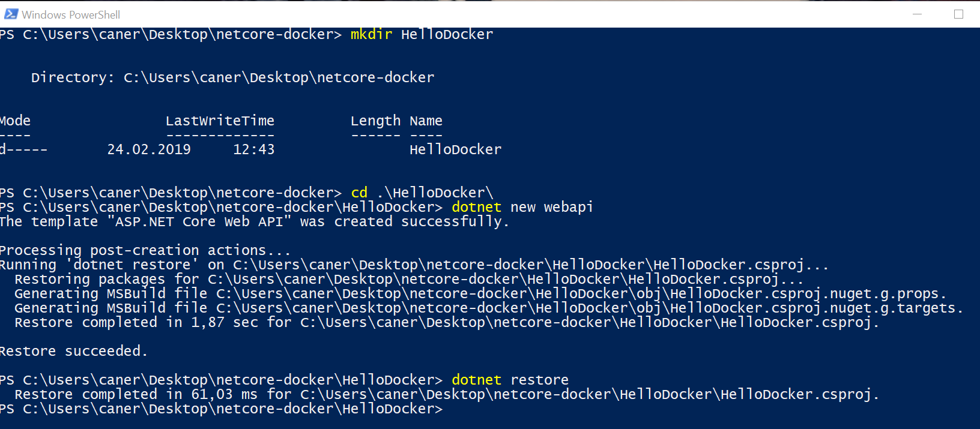
Task: Click the last empty prompt line
Action: [221, 409]
